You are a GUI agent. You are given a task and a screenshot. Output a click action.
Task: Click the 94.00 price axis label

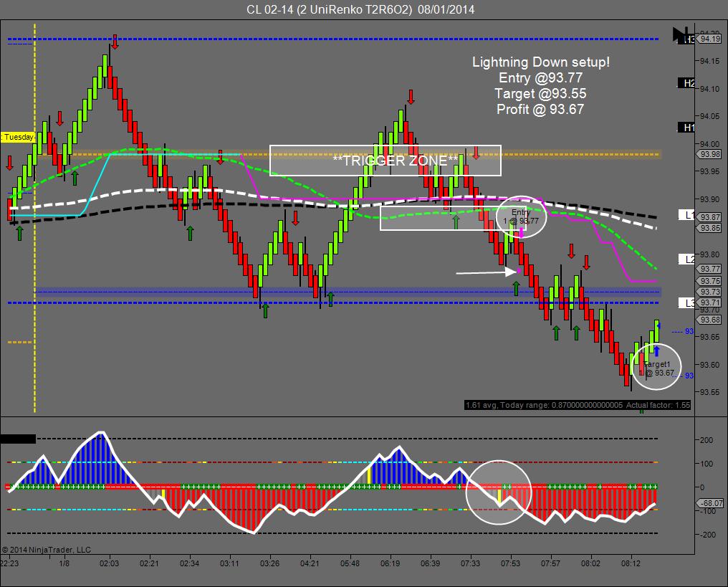click(710, 144)
